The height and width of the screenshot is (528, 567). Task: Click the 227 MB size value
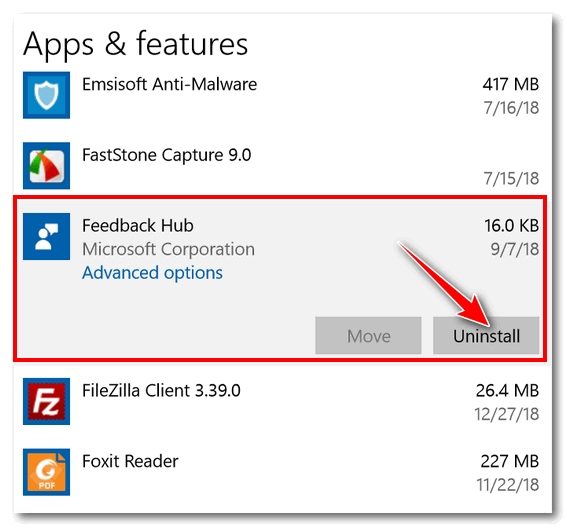(510, 461)
